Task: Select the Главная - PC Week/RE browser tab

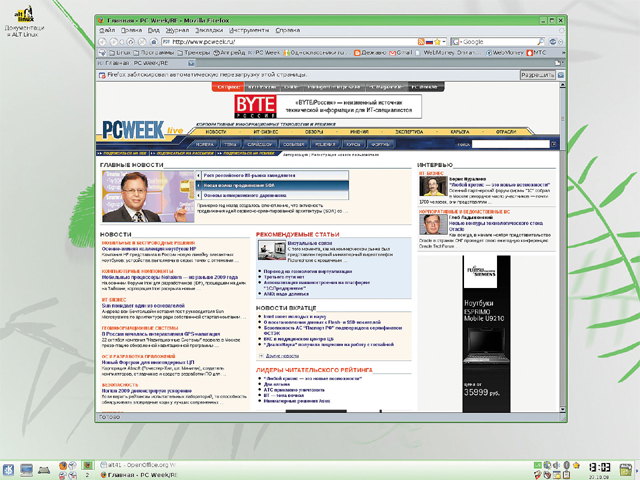Action: [146, 63]
